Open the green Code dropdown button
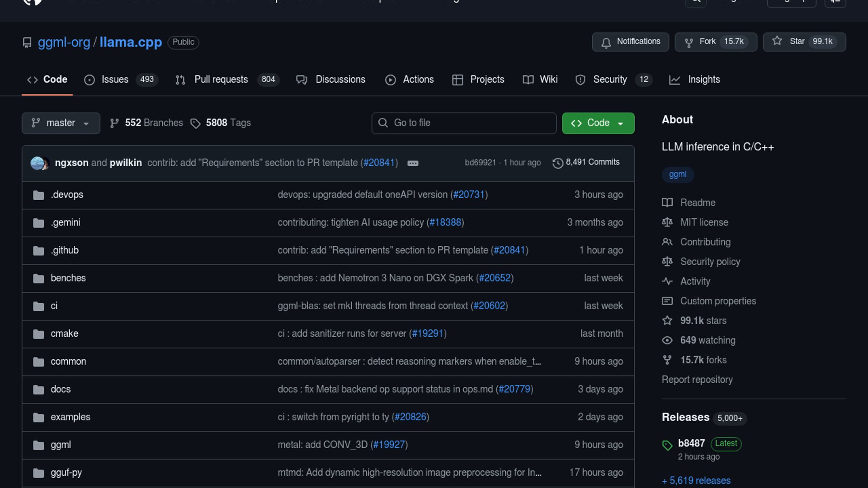The image size is (868, 488). (598, 123)
